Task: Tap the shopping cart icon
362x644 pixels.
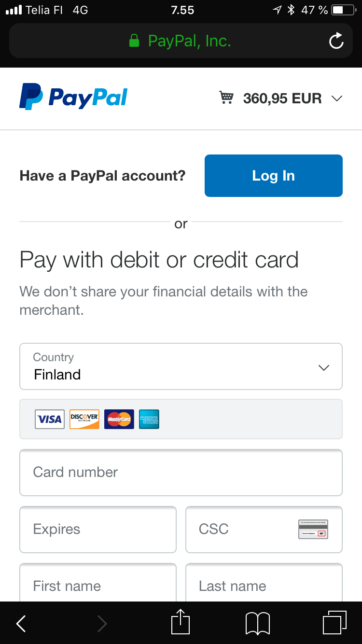Action: point(226,98)
